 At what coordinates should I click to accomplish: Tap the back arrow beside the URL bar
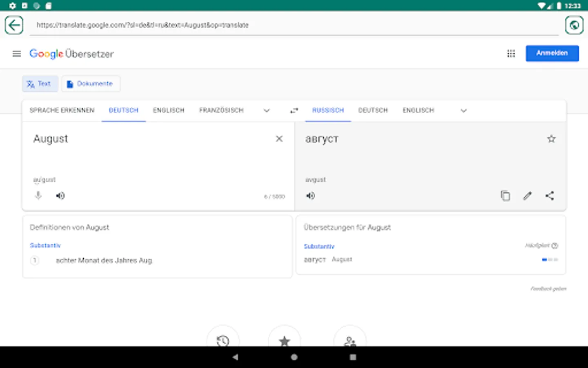coord(14,25)
